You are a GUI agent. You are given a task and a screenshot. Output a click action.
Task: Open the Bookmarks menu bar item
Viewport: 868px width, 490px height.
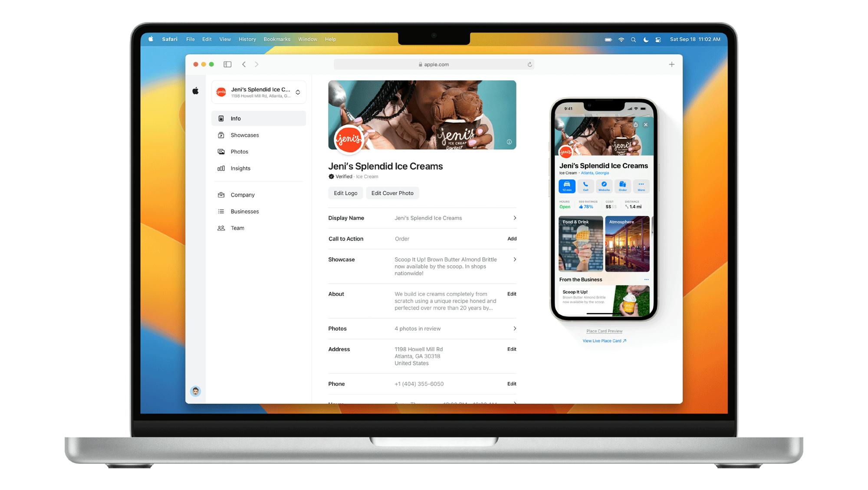pyautogui.click(x=276, y=39)
